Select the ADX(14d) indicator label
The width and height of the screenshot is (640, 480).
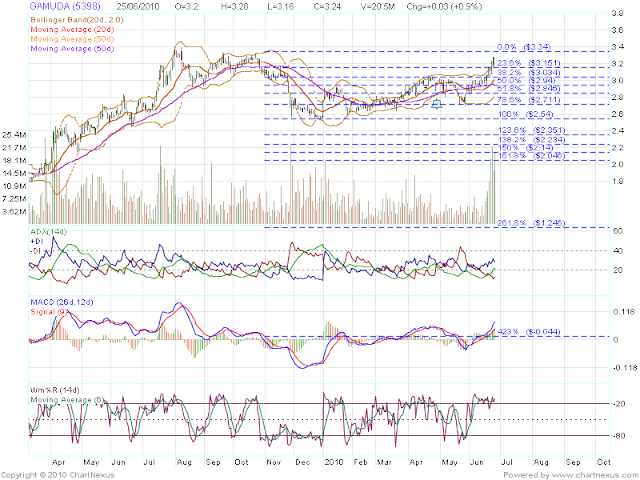48,232
